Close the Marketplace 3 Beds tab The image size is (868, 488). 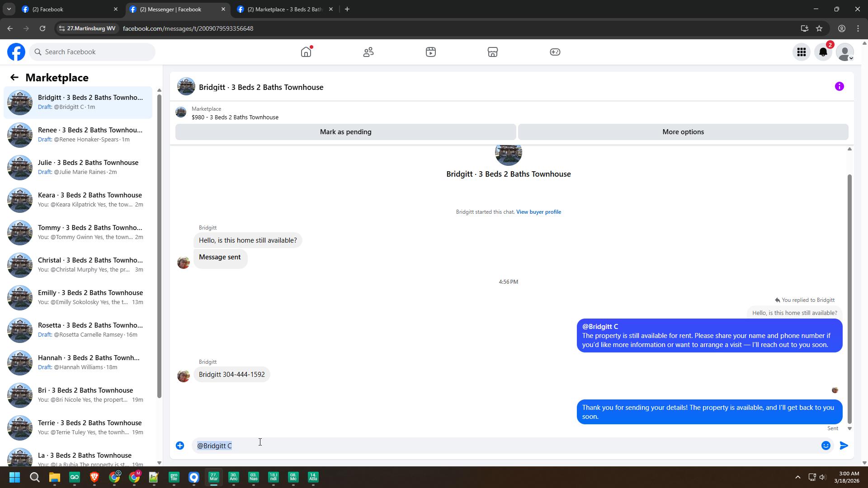point(331,9)
